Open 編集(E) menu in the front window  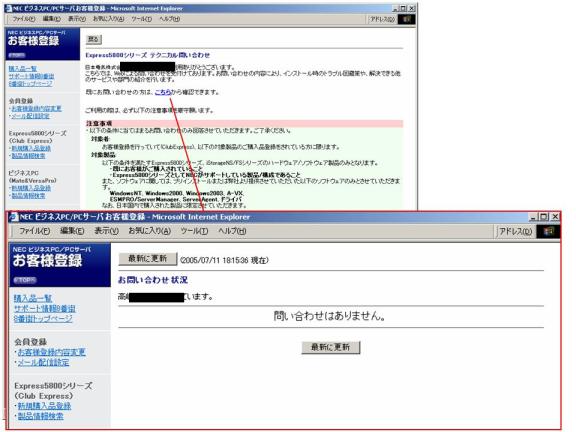[72, 231]
